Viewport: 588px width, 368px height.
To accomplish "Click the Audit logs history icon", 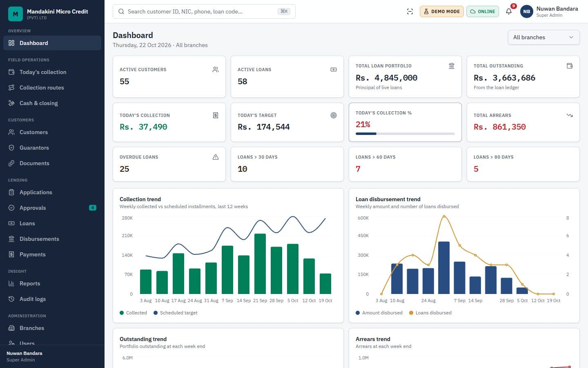I will (11, 299).
